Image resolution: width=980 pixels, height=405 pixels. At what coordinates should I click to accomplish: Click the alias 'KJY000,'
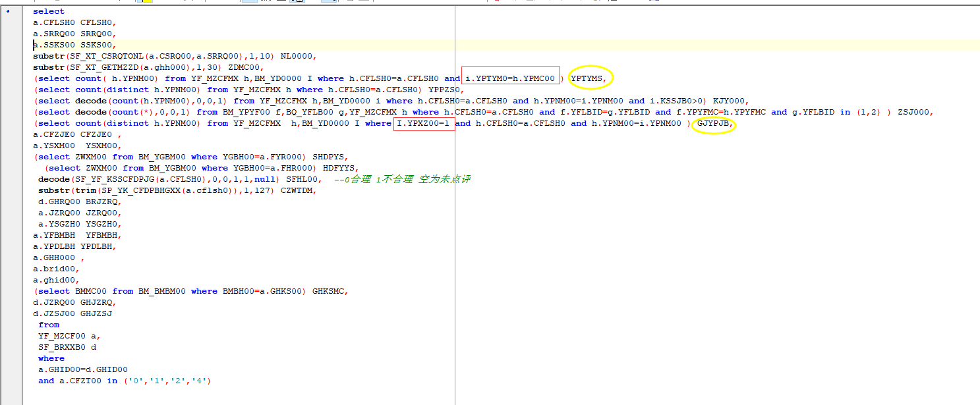click(730, 101)
